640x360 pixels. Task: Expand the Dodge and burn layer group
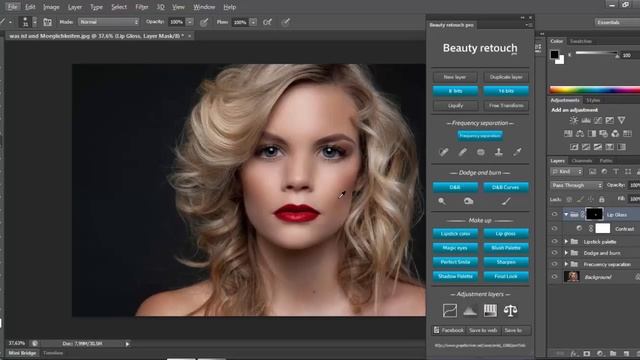click(566, 253)
